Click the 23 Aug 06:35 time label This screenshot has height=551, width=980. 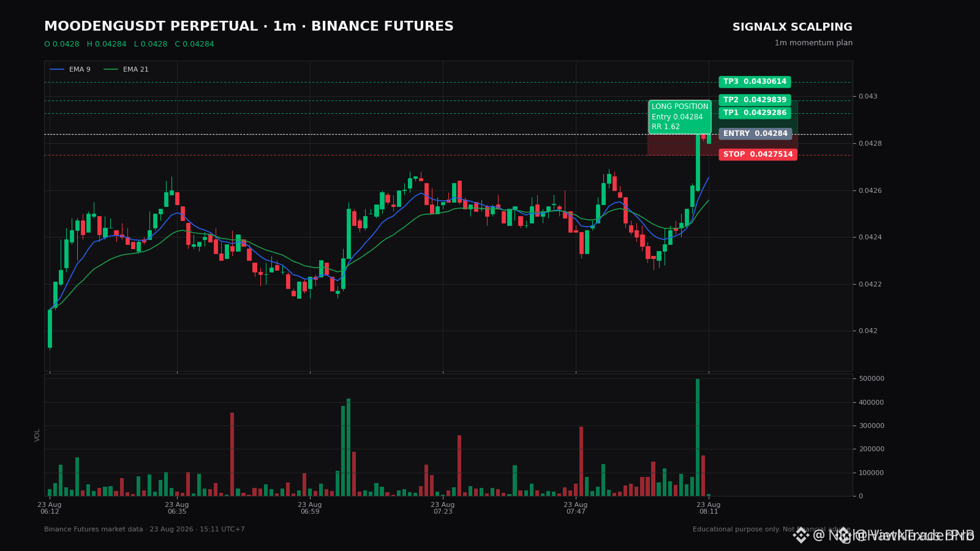177,508
